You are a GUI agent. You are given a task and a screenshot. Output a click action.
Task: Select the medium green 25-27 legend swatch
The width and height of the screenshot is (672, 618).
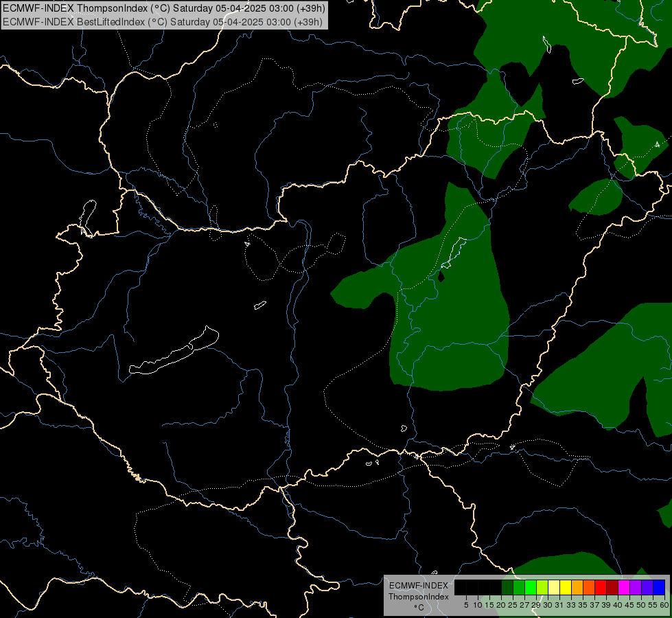519,587
